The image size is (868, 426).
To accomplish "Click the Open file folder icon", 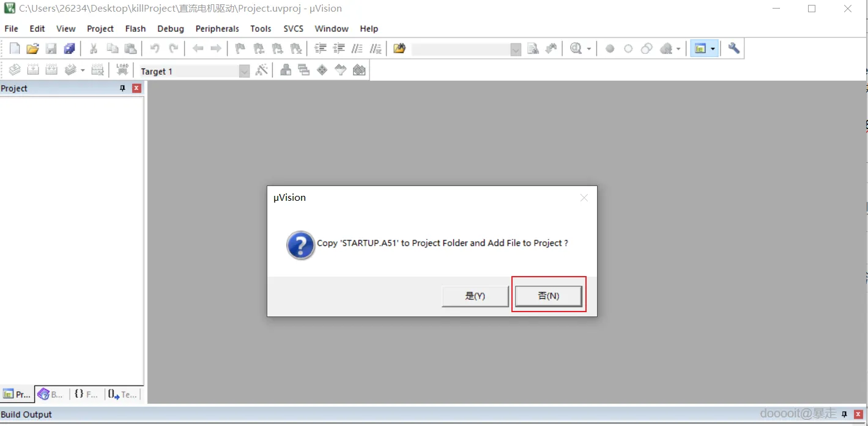I will pyautogui.click(x=33, y=49).
